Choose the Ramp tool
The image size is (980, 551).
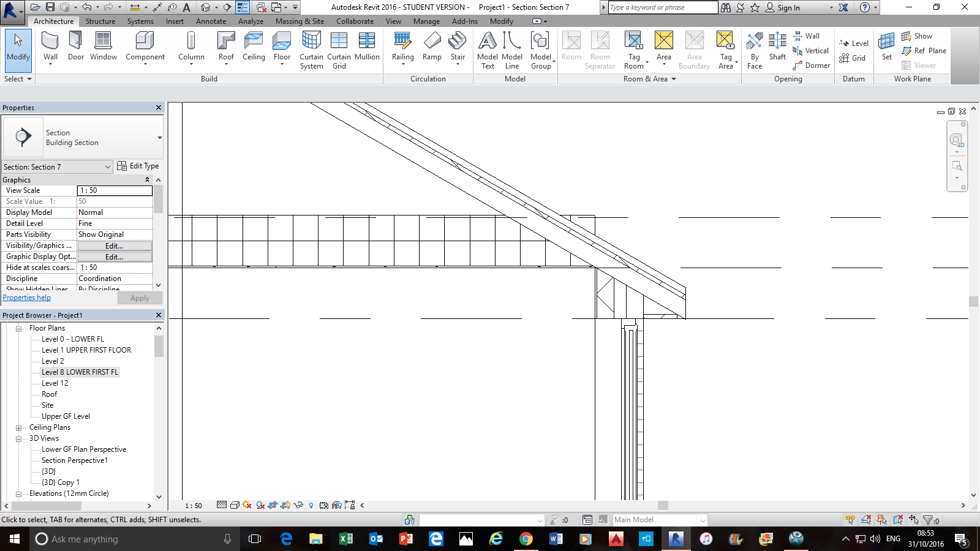[x=432, y=47]
